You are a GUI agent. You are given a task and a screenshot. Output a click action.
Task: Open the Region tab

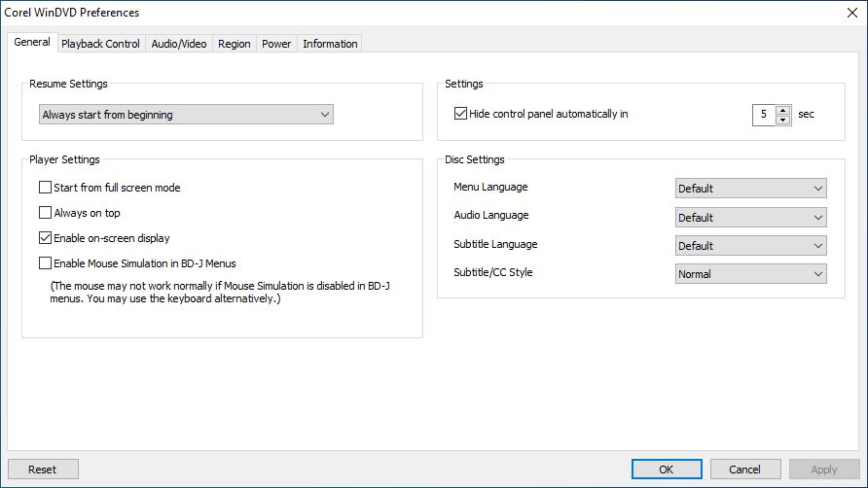(235, 44)
